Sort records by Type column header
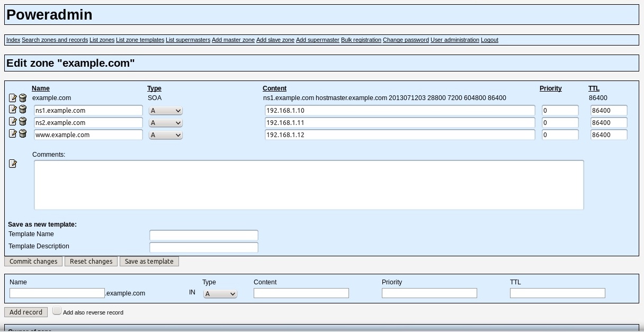644x332 pixels. [x=154, y=88]
